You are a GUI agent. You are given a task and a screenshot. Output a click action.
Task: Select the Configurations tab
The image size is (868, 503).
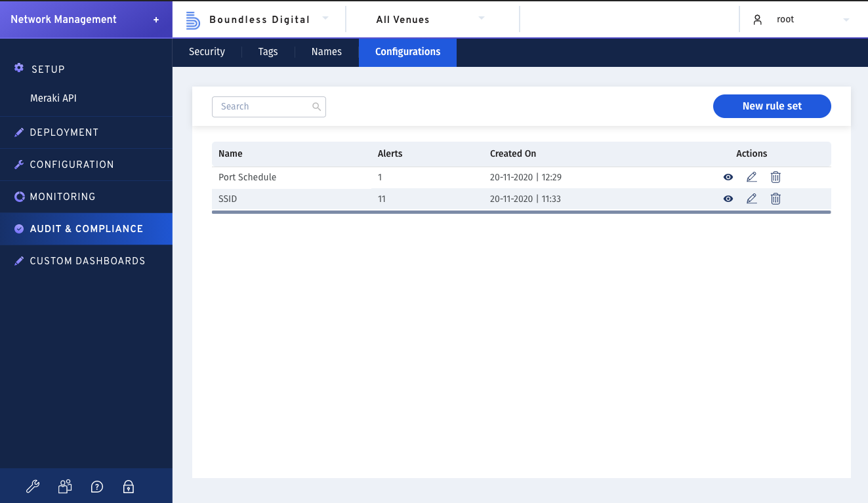coord(407,52)
